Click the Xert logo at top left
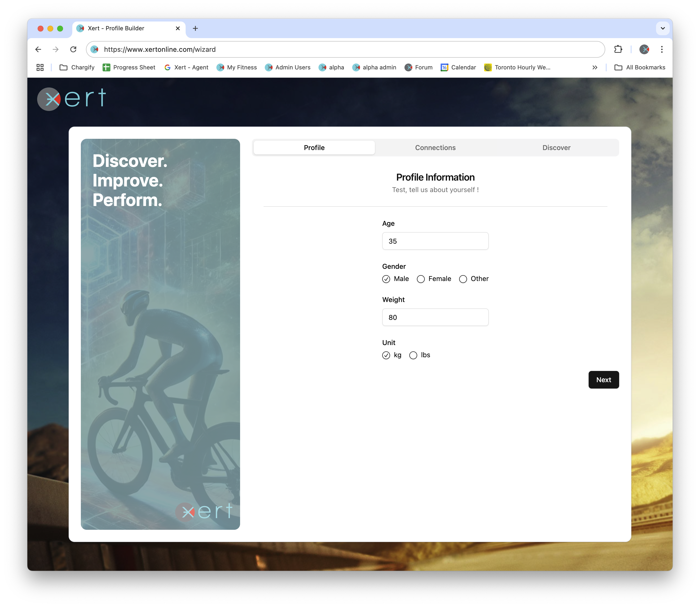This screenshot has width=700, height=607. 71,99
